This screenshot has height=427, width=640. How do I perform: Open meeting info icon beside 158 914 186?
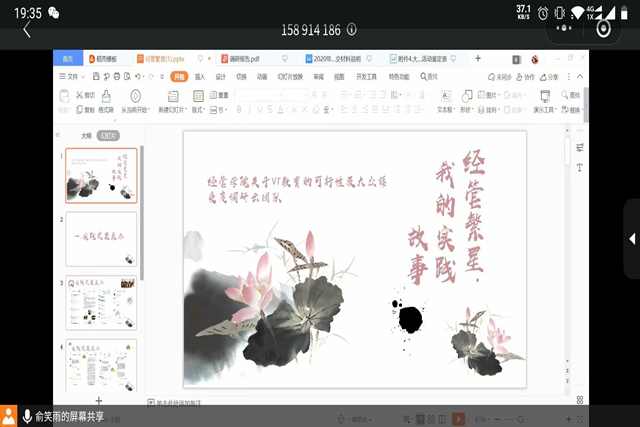click(352, 31)
